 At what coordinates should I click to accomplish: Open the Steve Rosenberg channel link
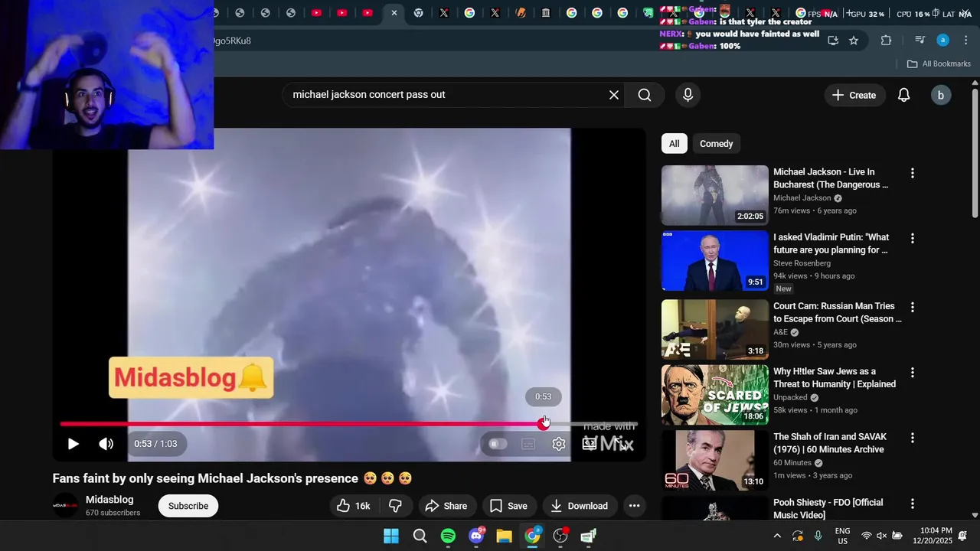coord(802,263)
